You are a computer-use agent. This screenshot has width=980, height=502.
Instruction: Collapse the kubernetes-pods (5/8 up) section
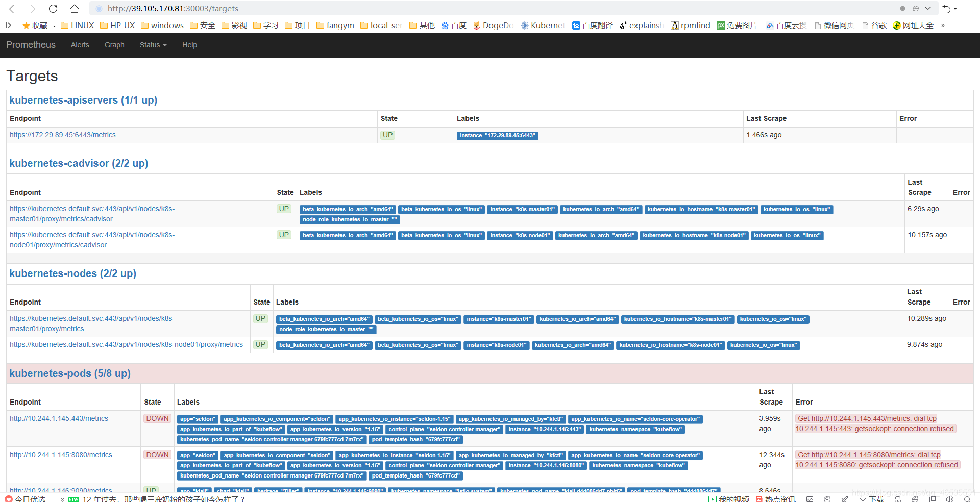(x=70, y=373)
